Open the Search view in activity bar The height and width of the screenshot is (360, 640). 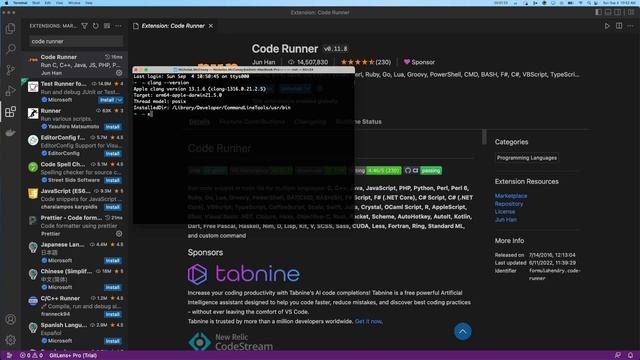[x=11, y=49]
